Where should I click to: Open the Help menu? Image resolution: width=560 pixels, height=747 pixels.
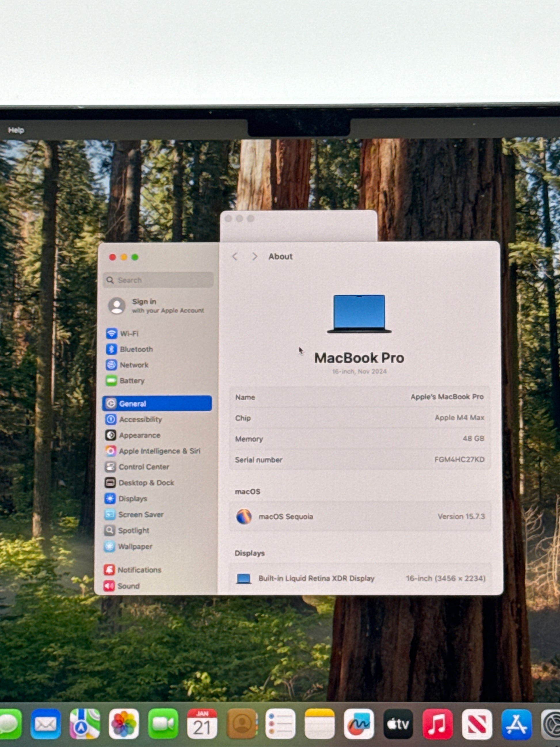click(16, 130)
